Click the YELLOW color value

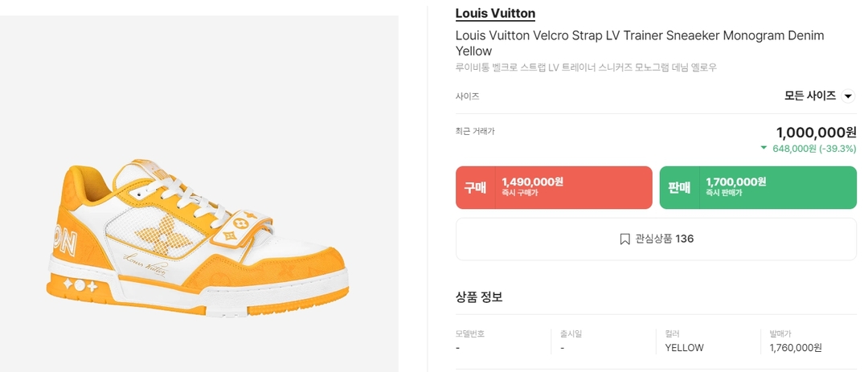coord(684,348)
